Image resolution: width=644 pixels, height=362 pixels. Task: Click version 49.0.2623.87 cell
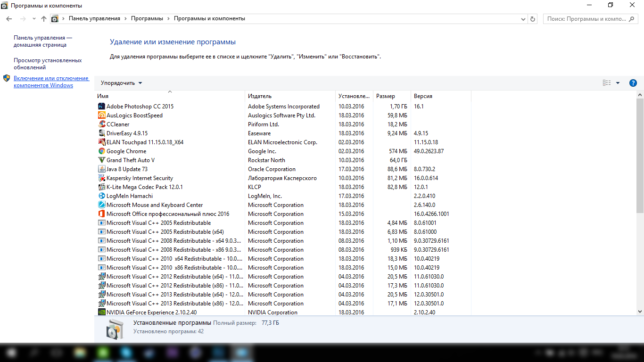(x=429, y=151)
